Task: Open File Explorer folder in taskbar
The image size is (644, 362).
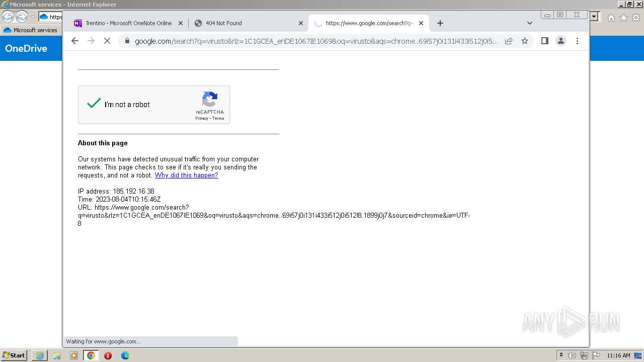Action: click(x=57, y=355)
